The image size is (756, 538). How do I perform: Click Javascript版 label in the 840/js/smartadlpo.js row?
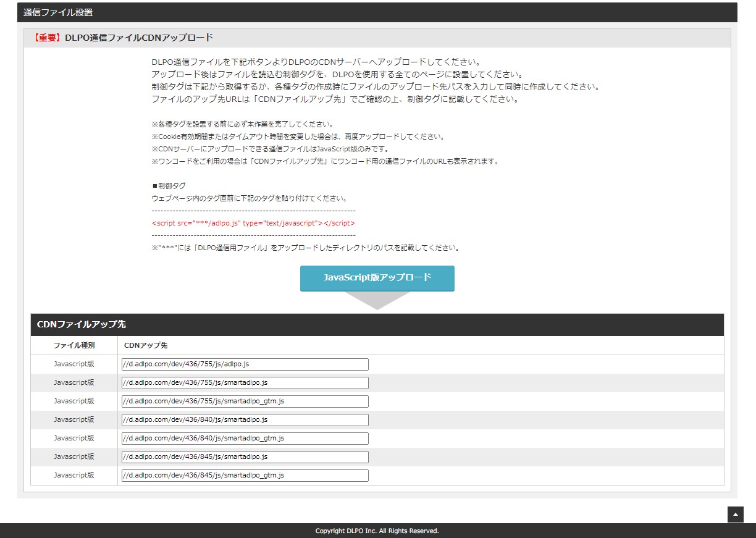coord(74,420)
